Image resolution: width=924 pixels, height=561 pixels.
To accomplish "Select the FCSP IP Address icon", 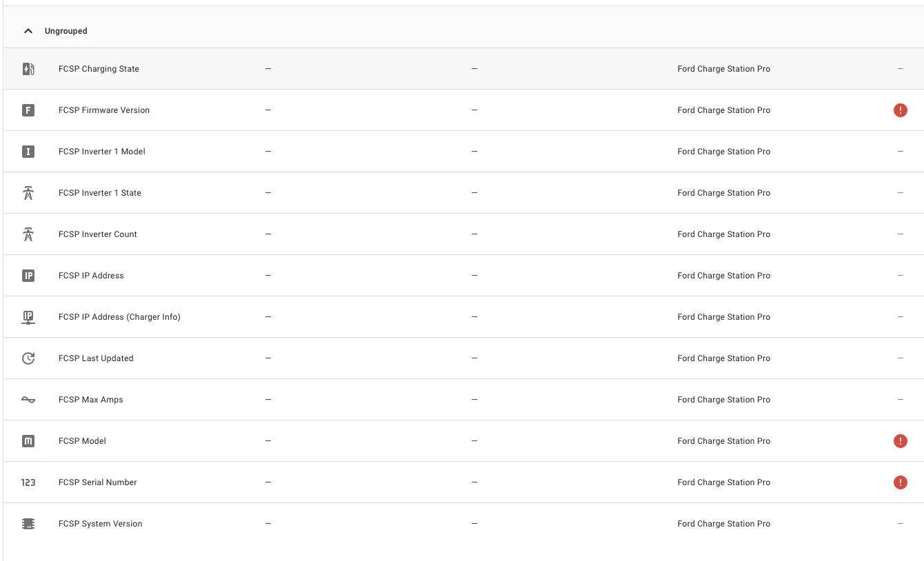I will point(28,275).
